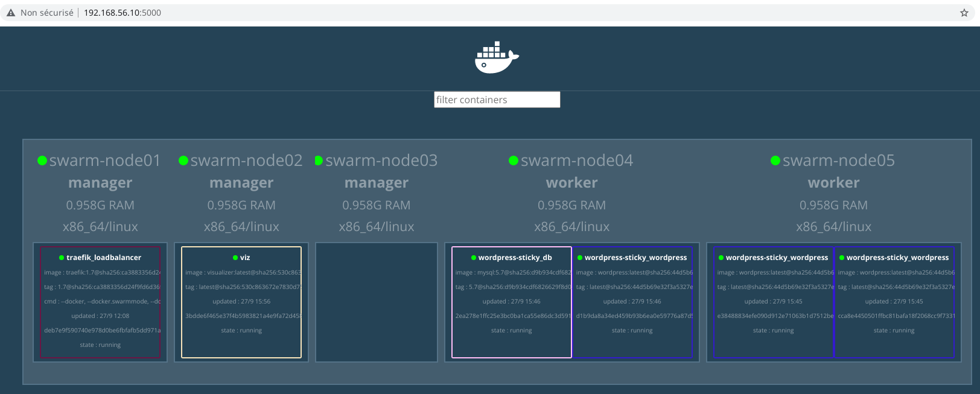Click 'state : running' in viz card
The height and width of the screenshot is (394, 980).
(241, 331)
